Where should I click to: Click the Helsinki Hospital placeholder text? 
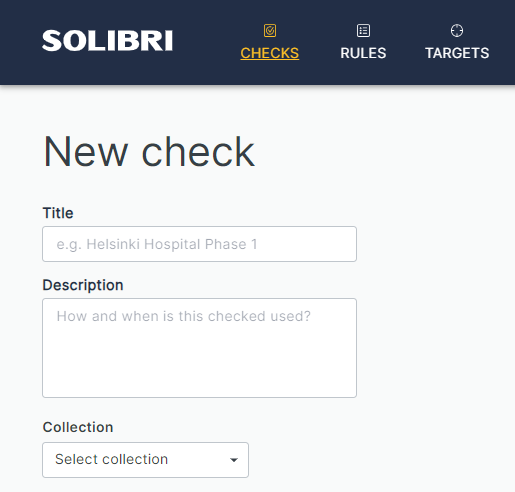tap(157, 244)
